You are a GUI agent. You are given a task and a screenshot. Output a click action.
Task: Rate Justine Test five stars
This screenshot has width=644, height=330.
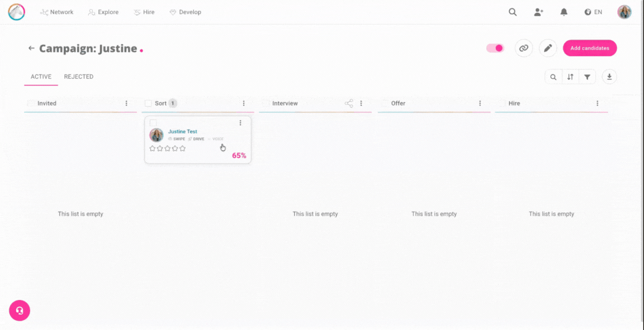(x=182, y=149)
